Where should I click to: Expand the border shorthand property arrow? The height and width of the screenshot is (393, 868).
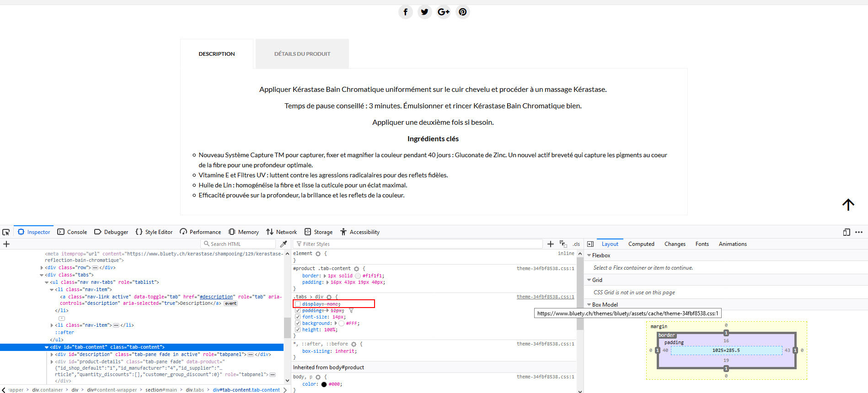tap(325, 276)
